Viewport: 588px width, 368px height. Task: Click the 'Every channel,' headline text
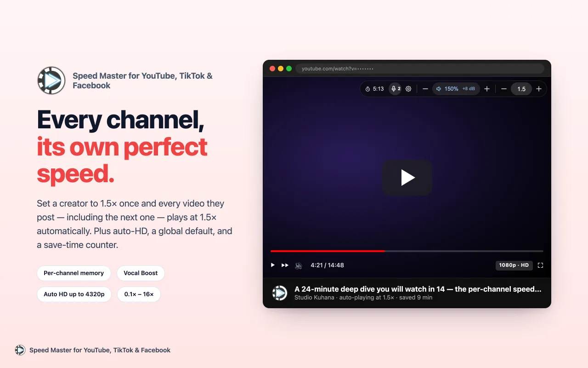point(120,120)
